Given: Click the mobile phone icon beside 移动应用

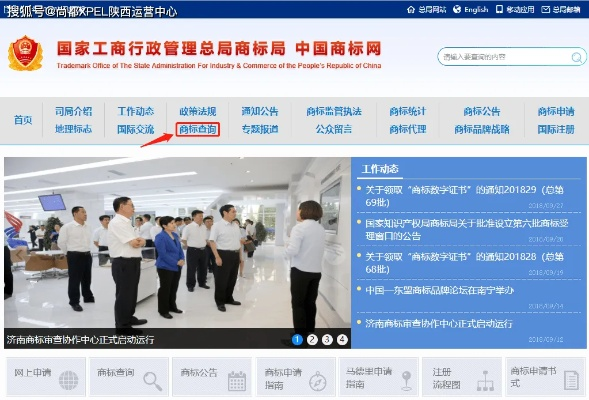Looking at the screenshot, I should click(499, 9).
